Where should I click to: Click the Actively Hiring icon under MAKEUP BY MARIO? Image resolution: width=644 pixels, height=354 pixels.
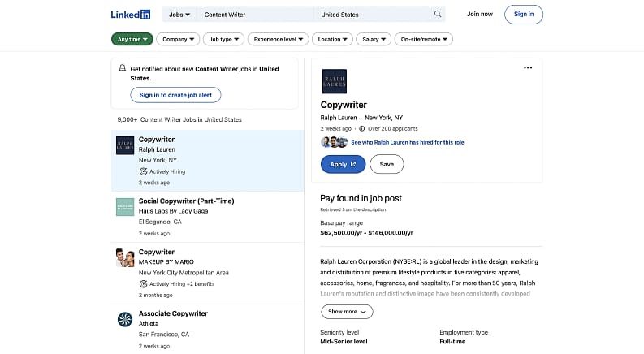coord(143,284)
